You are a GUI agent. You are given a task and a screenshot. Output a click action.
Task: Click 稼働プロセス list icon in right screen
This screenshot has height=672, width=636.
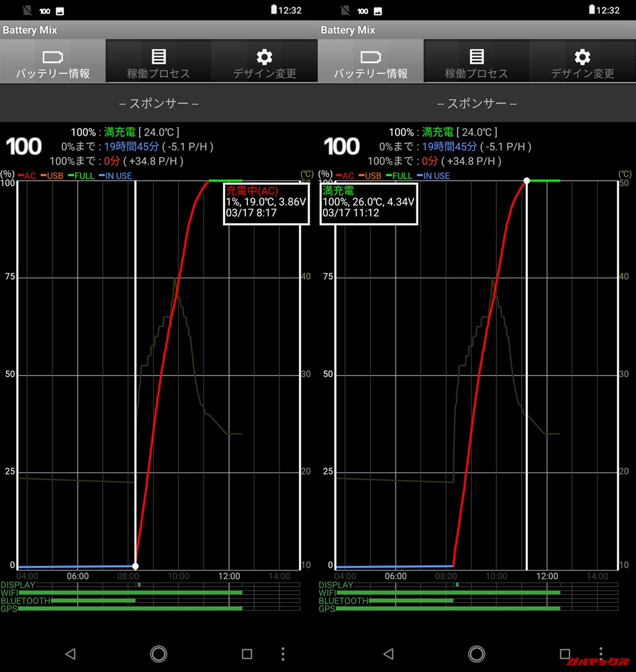pos(476,57)
